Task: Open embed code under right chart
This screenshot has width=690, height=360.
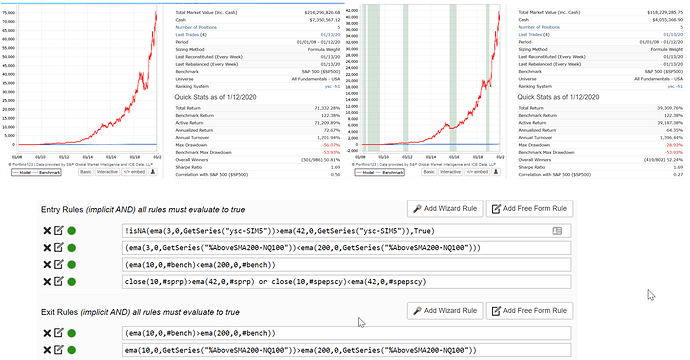Action: (477, 172)
